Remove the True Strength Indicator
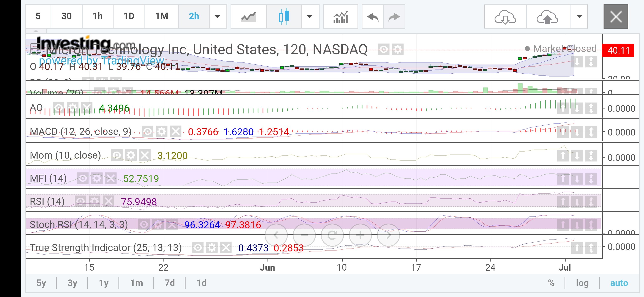Screen dimensions: 644x297 226,248
